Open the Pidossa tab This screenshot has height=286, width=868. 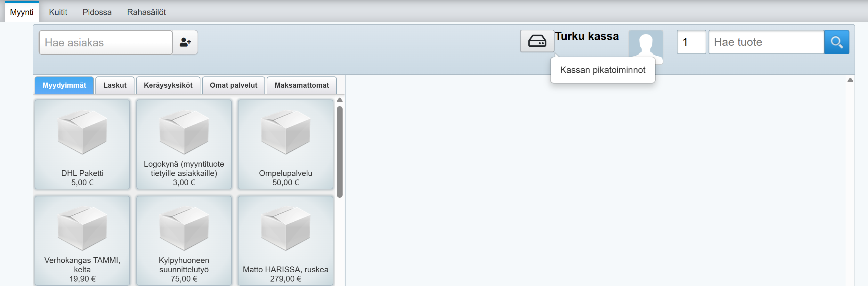97,12
